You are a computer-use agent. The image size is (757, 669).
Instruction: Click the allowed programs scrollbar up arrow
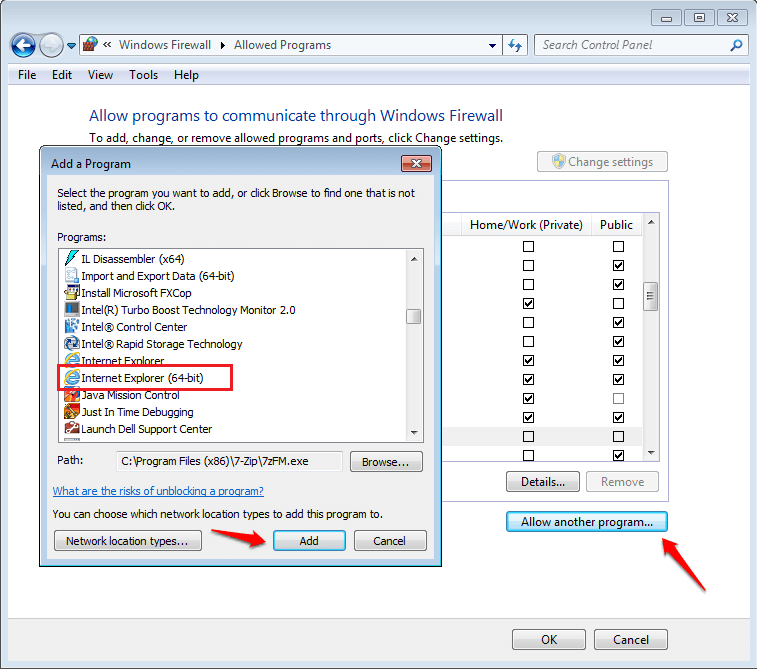click(651, 222)
